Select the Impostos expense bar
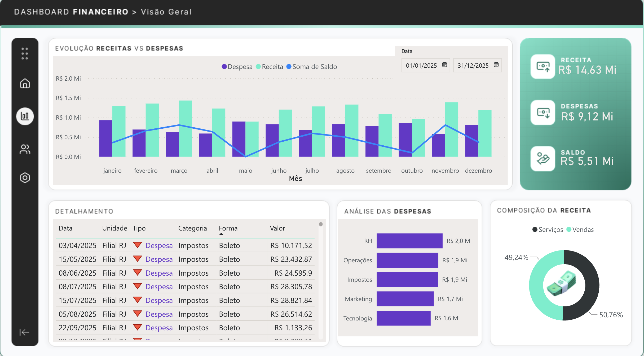 tap(407, 279)
